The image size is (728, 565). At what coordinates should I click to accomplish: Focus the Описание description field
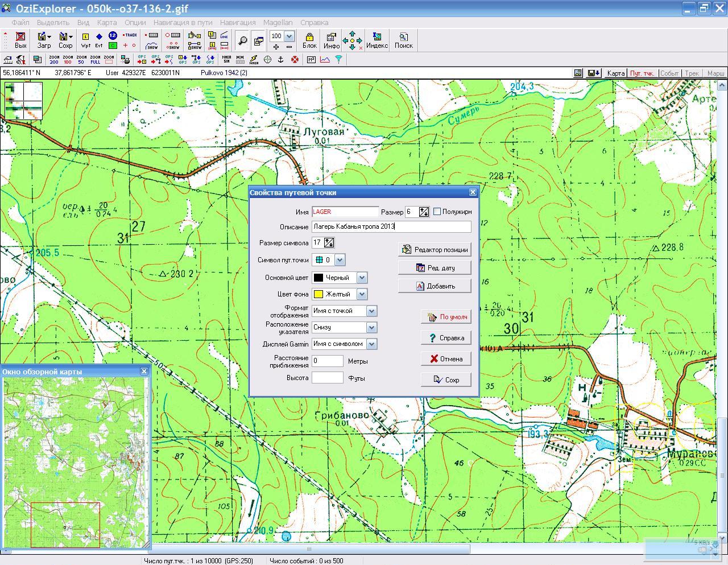[x=391, y=226]
